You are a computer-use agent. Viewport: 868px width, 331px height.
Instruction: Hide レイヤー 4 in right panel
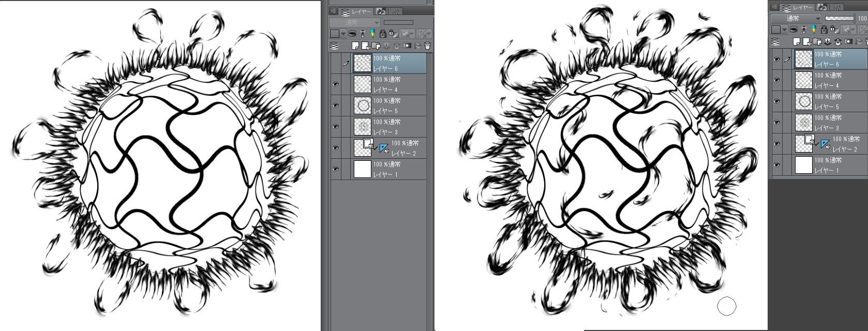pyautogui.click(x=776, y=80)
